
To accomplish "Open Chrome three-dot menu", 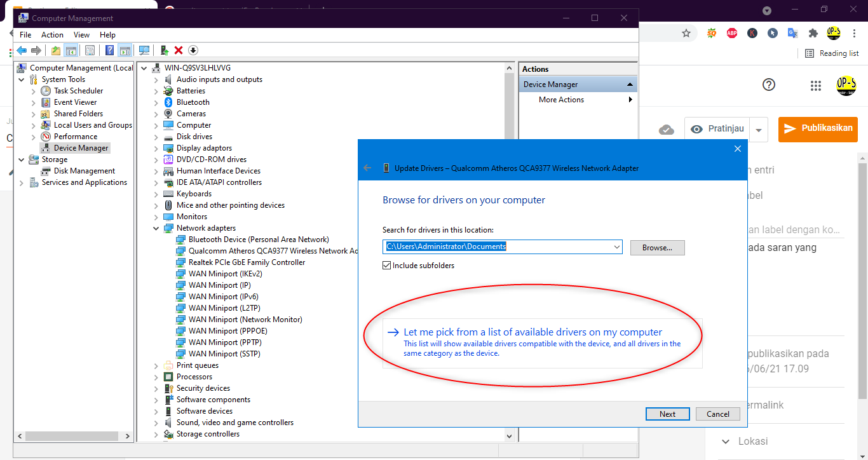I will [855, 33].
